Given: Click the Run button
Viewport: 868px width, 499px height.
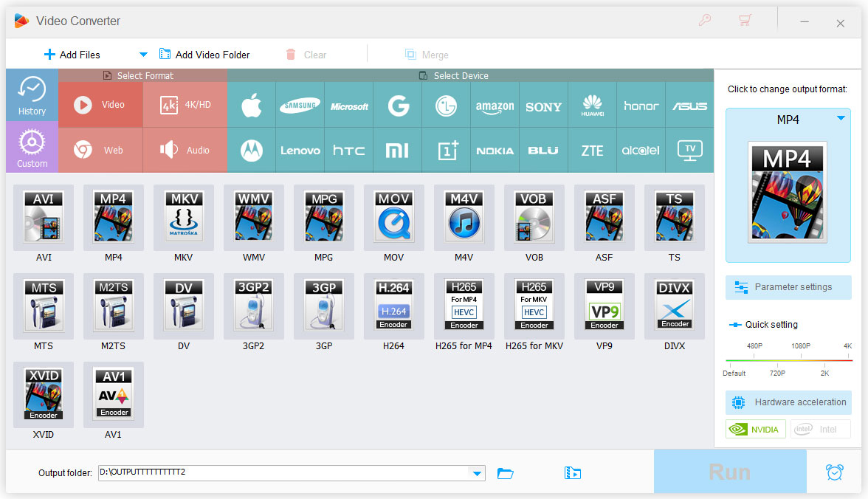Looking at the screenshot, I should click(729, 472).
